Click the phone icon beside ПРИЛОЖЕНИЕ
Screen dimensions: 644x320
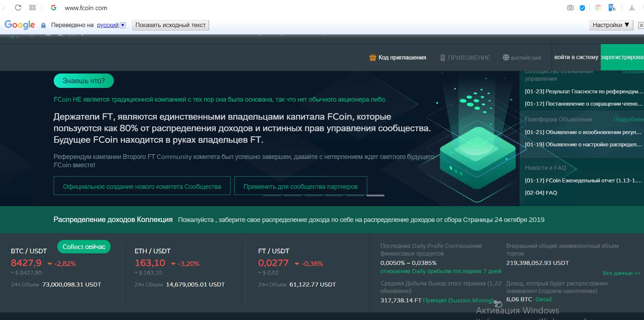pyautogui.click(x=443, y=58)
